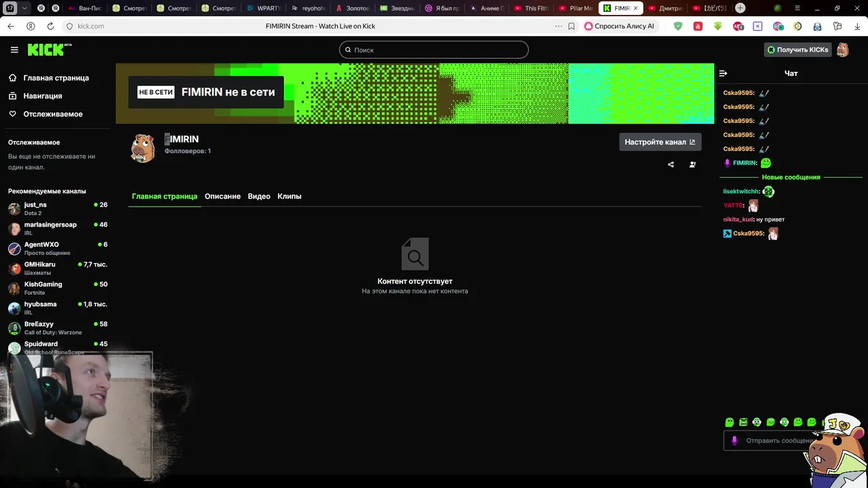Click the share channel icon

click(x=671, y=164)
